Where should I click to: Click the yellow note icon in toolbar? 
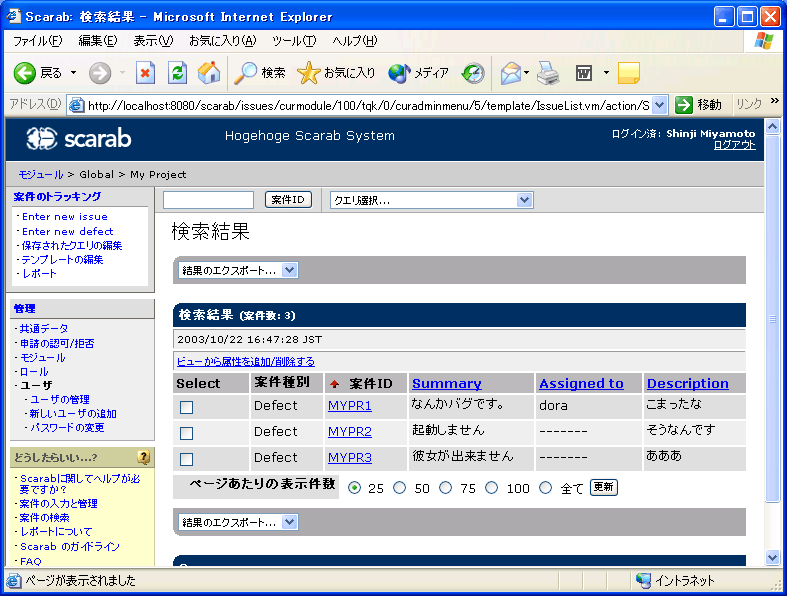click(628, 73)
